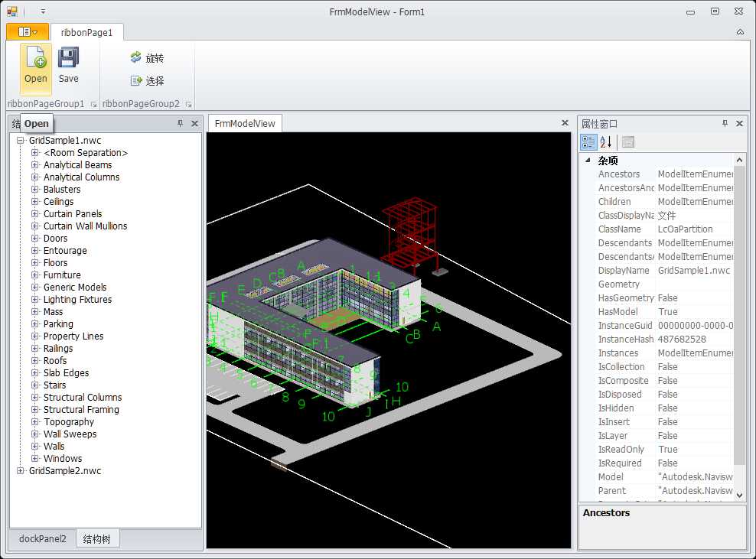
Task: Pin the 属性窗口 properties panel
Action: (x=725, y=123)
